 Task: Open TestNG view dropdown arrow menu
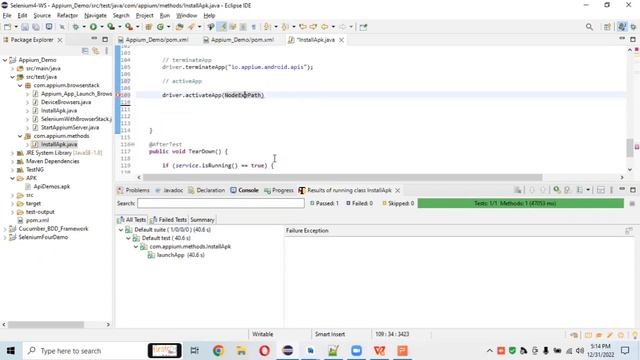[x=588, y=190]
